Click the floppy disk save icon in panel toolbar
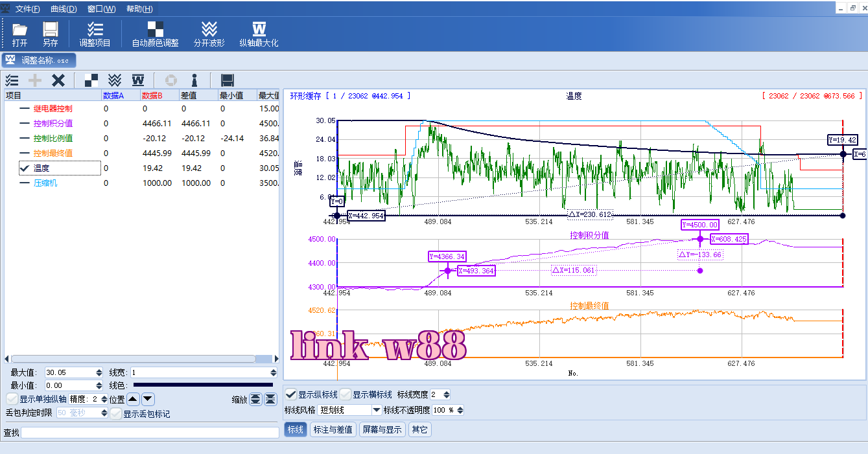Image resolution: width=868 pixels, height=454 pixels. click(228, 80)
